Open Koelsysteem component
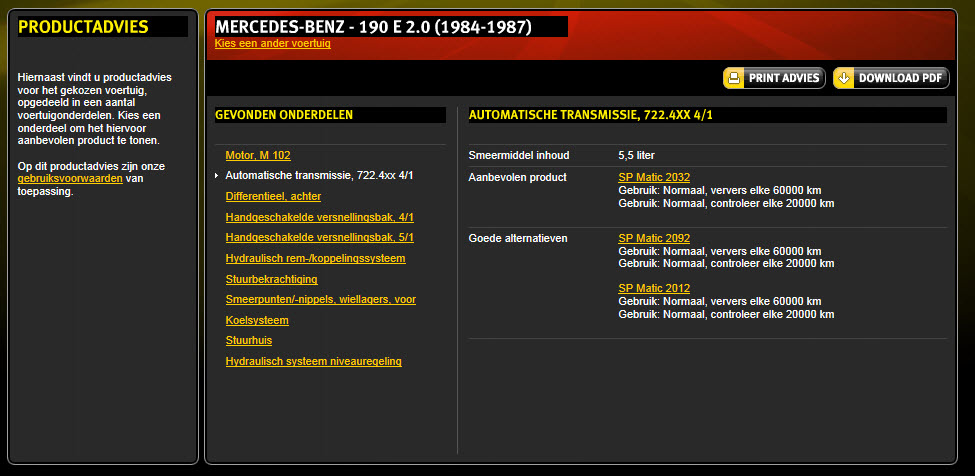 pyautogui.click(x=257, y=321)
